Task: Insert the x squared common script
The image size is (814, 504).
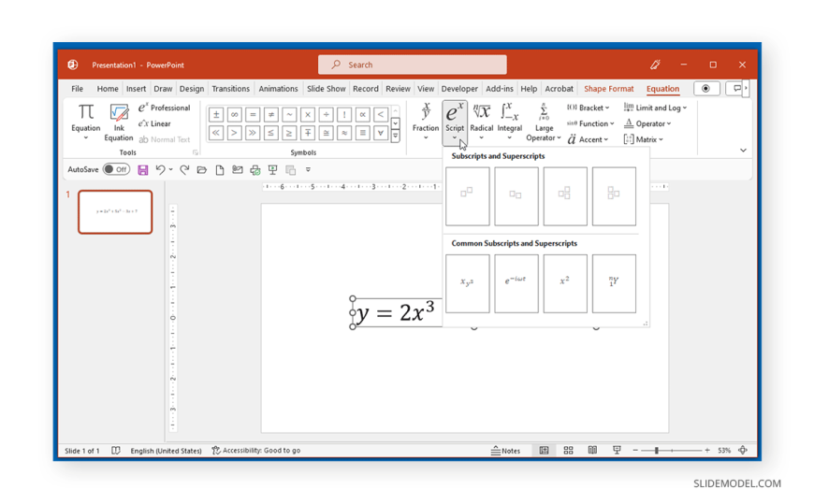Action: click(x=565, y=283)
